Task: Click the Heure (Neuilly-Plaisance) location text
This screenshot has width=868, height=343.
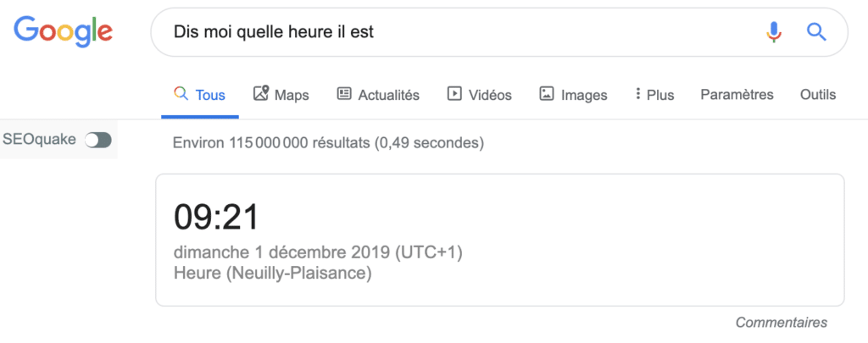Action: click(x=272, y=274)
